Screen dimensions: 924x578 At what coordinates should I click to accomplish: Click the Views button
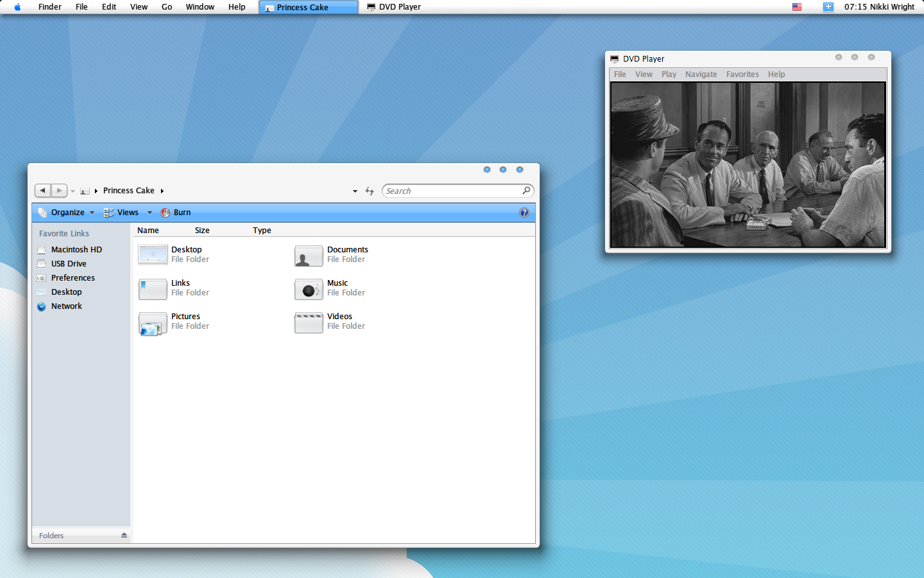tap(121, 213)
